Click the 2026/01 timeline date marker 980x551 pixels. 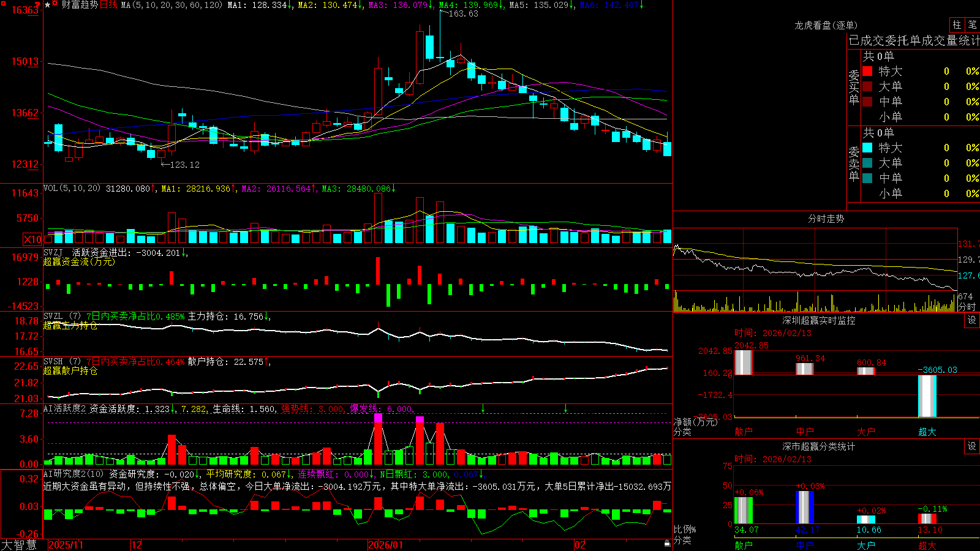coord(385,545)
